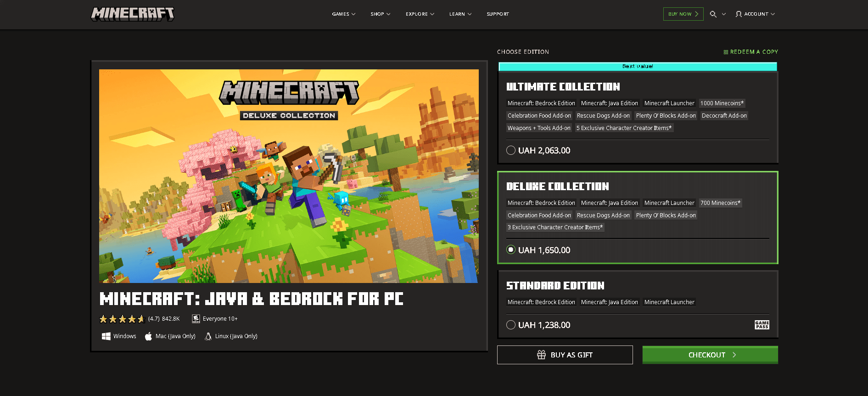Click the 3 Exclusive Character Creator Items tag

(x=555, y=227)
